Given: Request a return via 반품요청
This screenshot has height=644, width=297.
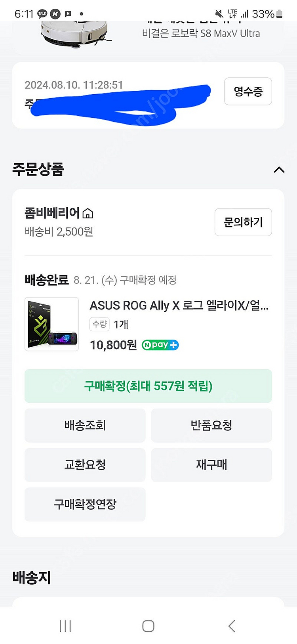Looking at the screenshot, I should [211, 425].
